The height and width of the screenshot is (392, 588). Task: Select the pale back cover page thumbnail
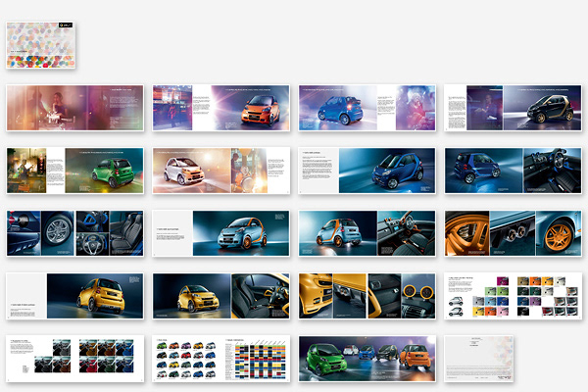pyautogui.click(x=479, y=359)
